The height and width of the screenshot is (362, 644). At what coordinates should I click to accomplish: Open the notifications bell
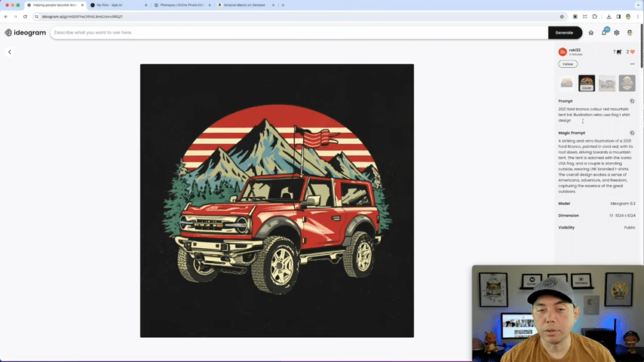coord(604,32)
